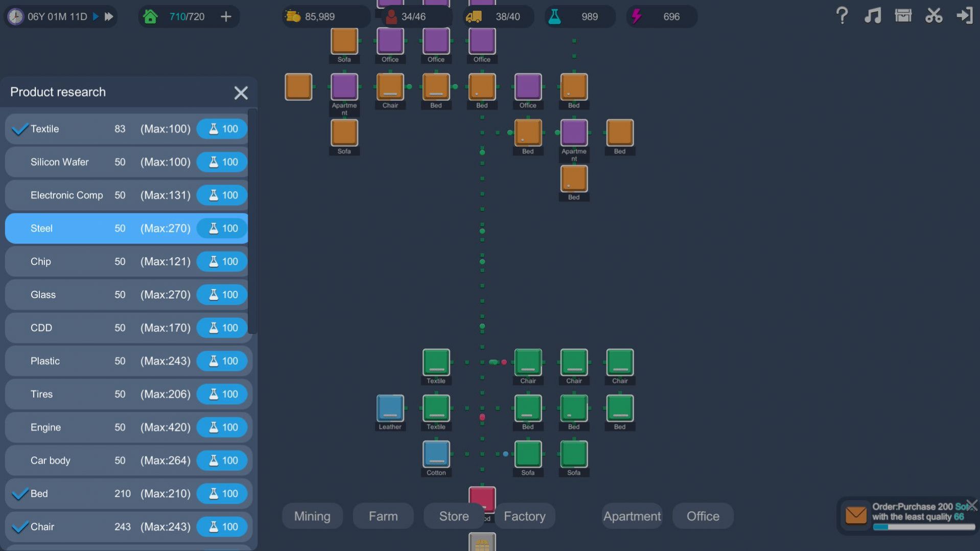Research Engine with the 100 button
Screen dimensions: 980x551
click(x=222, y=427)
